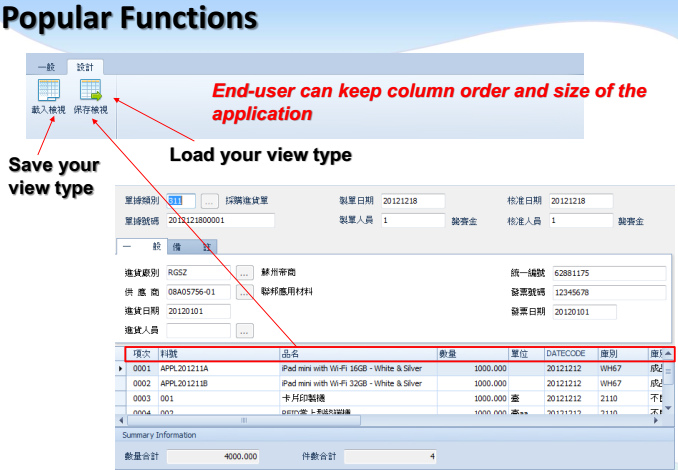Click the ellipsis button beside 供應商 field
Image resolution: width=678 pixels, height=470 pixels.
pyautogui.click(x=244, y=292)
